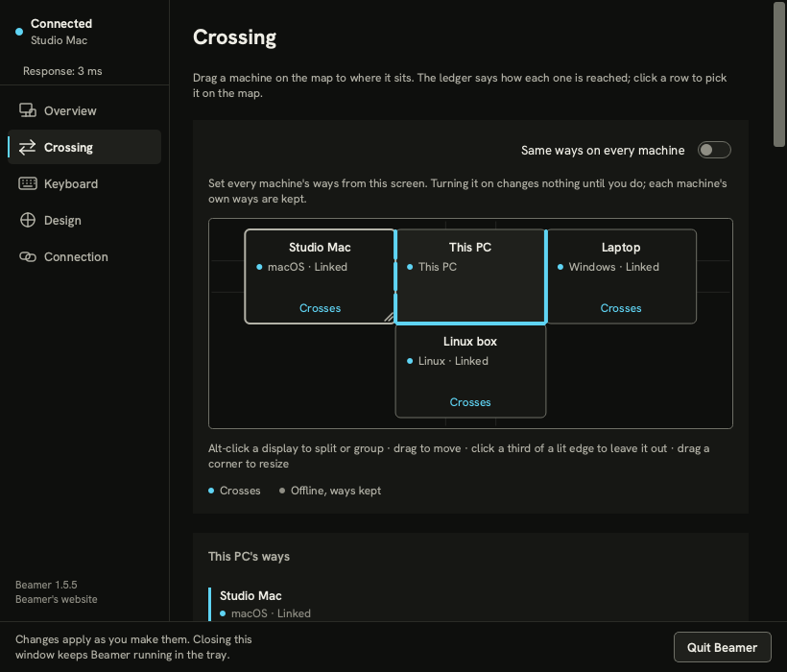Select the Crossing menu item

84,147
